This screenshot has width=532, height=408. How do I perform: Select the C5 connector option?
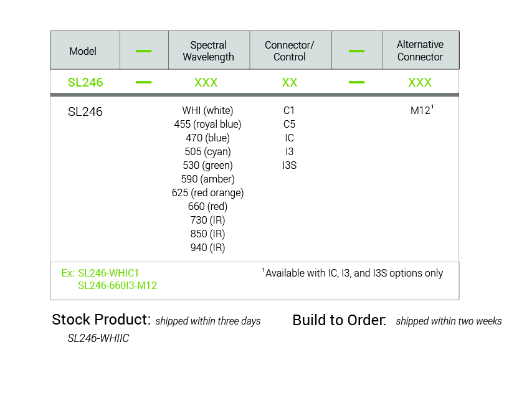(x=289, y=125)
